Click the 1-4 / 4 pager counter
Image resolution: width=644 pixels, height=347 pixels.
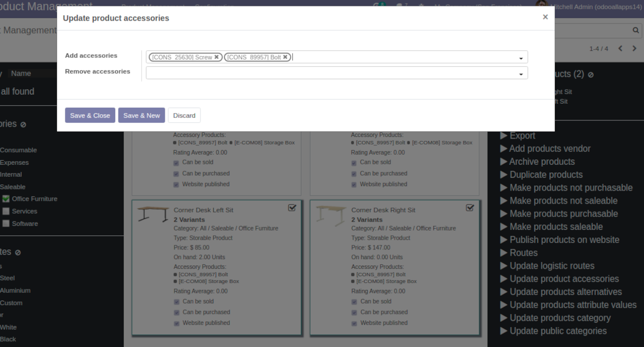(598, 49)
